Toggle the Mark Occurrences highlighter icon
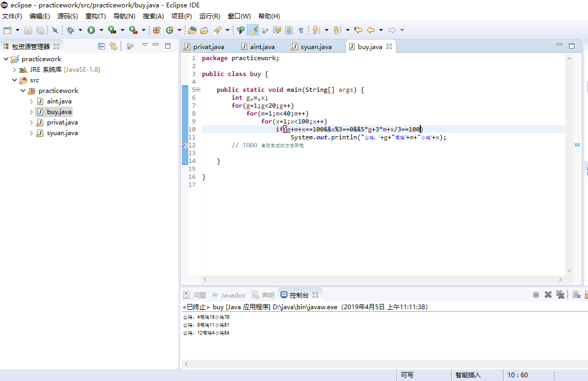588x381 pixels. (x=253, y=31)
